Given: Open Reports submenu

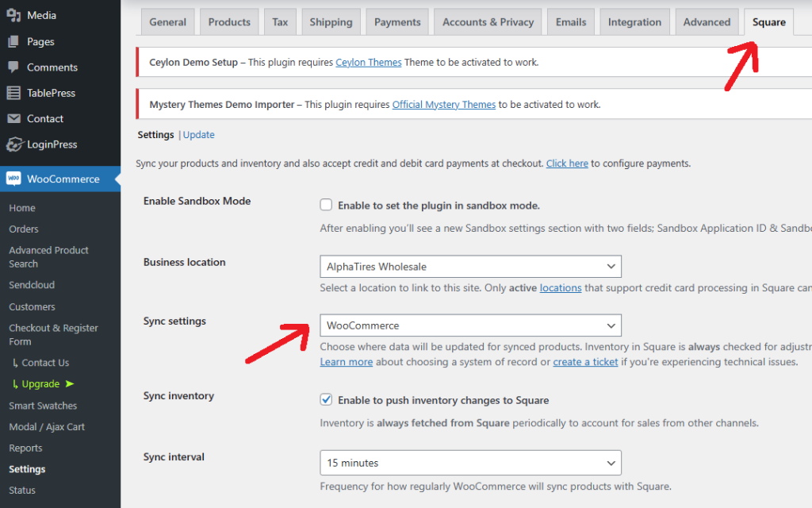Looking at the screenshot, I should click(x=25, y=448).
